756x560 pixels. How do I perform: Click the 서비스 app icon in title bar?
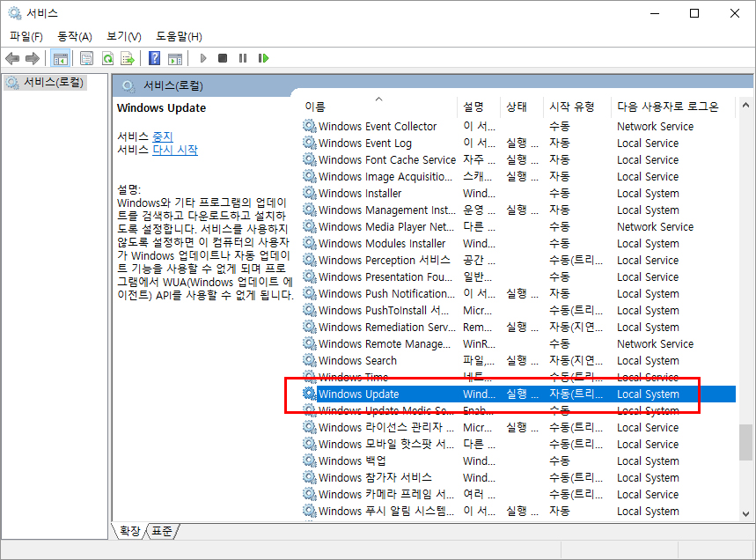click(x=15, y=13)
